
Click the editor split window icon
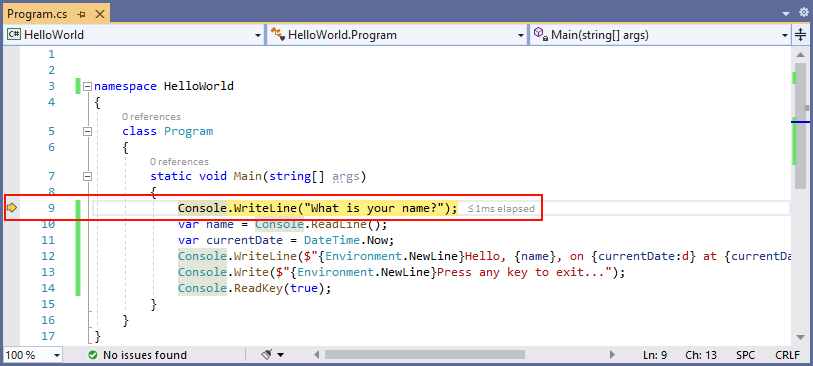pos(801,35)
